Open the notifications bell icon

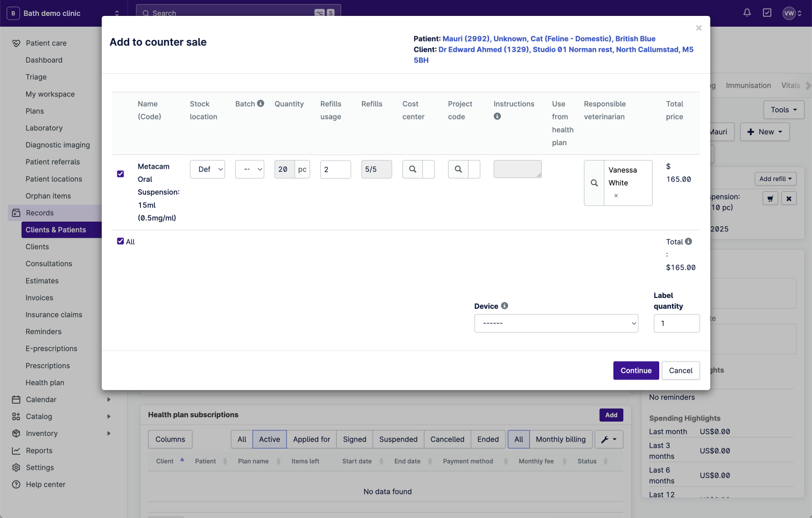[747, 13]
